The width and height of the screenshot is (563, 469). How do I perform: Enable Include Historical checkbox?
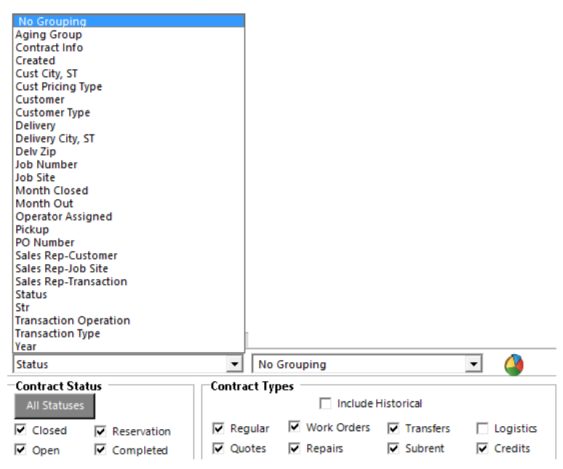[x=325, y=403]
